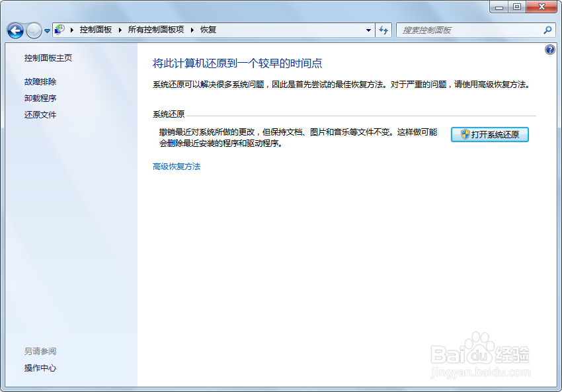This screenshot has width=562, height=392.
Task: Click the Control Panel icon in the address bar
Action: pyautogui.click(x=60, y=29)
